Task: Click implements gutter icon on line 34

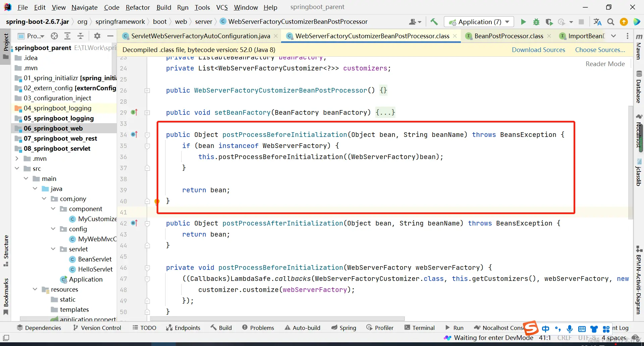Action: (x=134, y=135)
